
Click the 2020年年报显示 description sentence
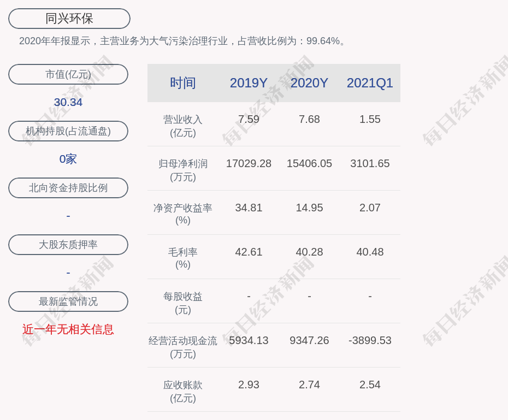pyautogui.click(x=182, y=41)
